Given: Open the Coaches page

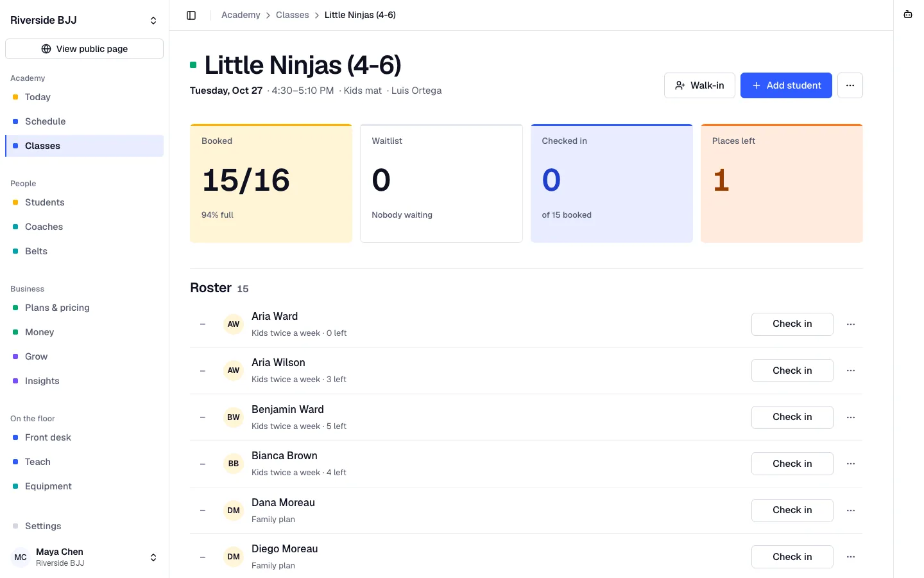Looking at the screenshot, I should click(x=84, y=227).
